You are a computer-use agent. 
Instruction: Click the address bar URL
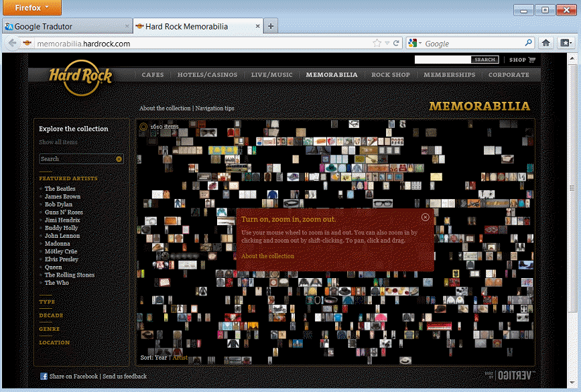(83, 44)
